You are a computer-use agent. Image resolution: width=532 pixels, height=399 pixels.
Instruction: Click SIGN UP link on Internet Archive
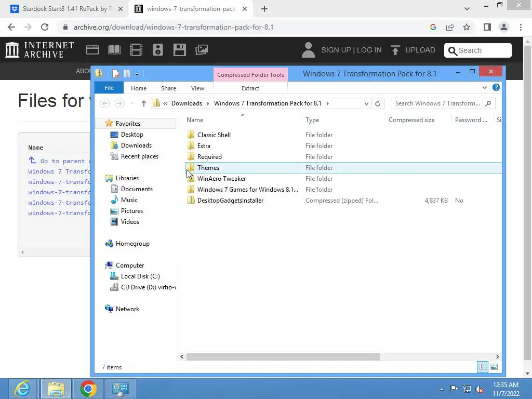tap(336, 50)
